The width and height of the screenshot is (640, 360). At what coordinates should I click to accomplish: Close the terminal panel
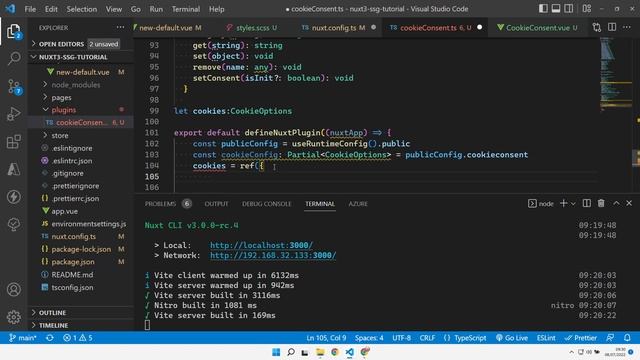629,203
